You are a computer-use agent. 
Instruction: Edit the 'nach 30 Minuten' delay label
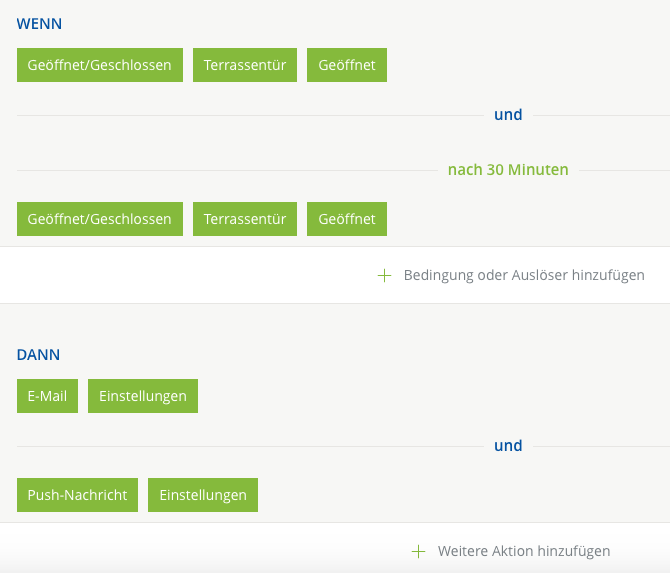coord(508,170)
